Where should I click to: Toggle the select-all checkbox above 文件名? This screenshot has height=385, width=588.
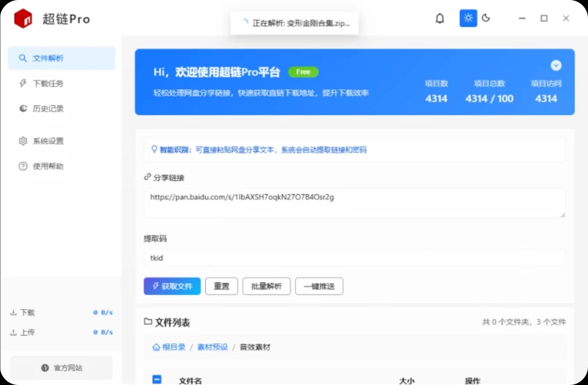coord(157,379)
